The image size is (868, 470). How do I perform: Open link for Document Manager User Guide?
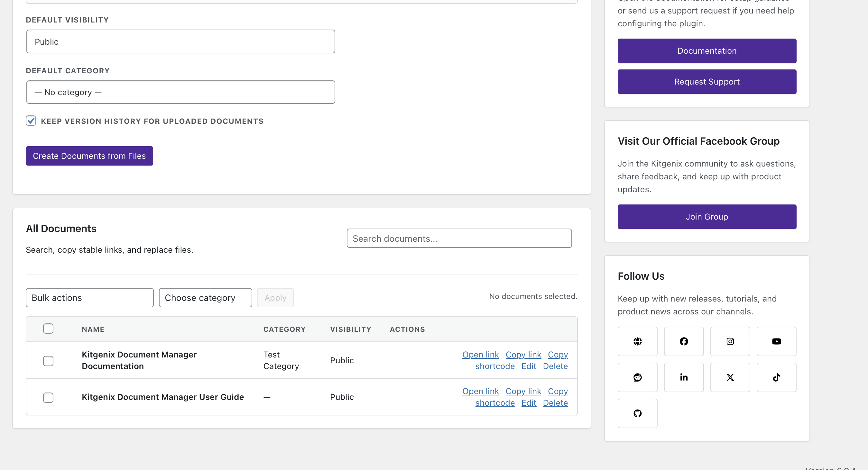[481, 392]
